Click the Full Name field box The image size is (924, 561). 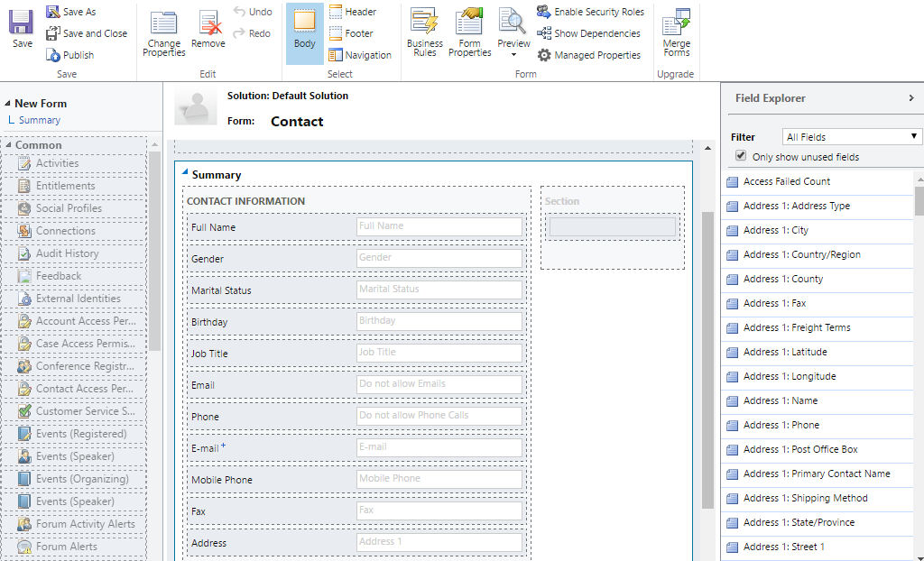[439, 226]
